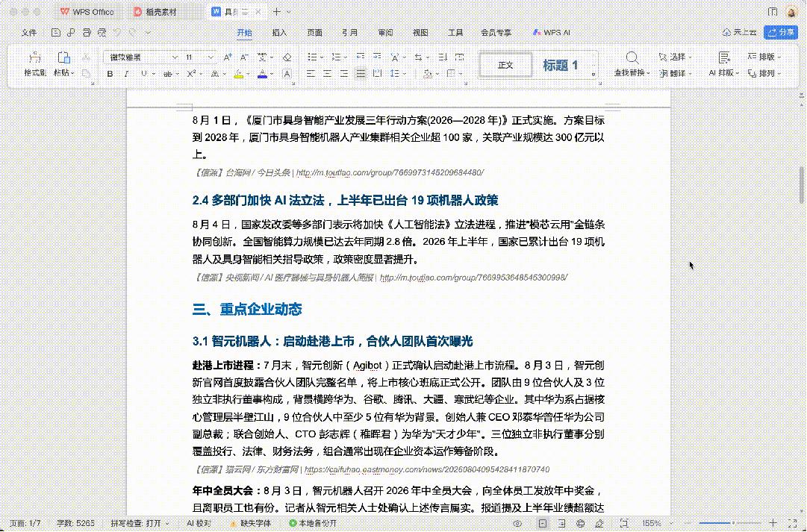Increase font size with A+ icon
This screenshot has width=807, height=532.
[x=227, y=57]
